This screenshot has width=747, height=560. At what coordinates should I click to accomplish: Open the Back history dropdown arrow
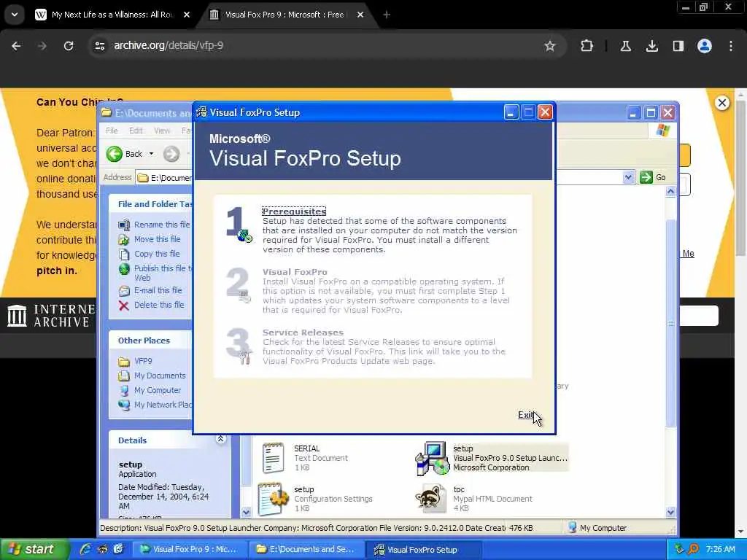click(x=151, y=154)
